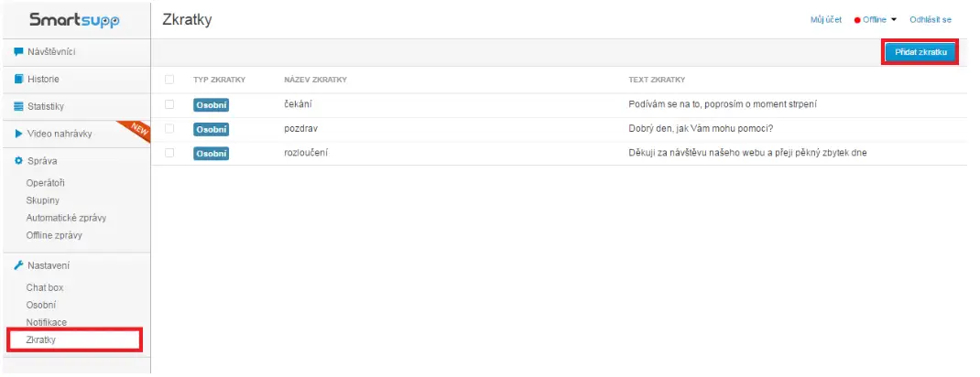Open Osobní settings
The height and width of the screenshot is (377, 980).
41,306
